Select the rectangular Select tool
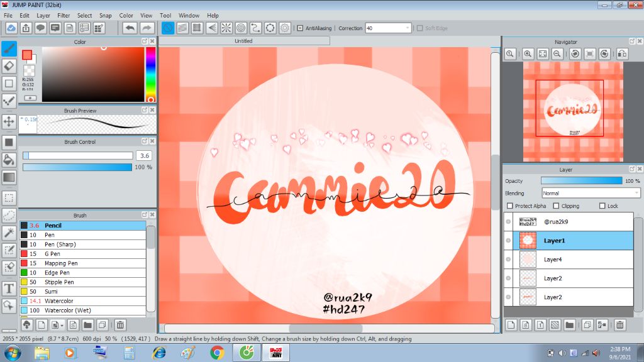The width and height of the screenshot is (644, 362). pyautogui.click(x=9, y=198)
